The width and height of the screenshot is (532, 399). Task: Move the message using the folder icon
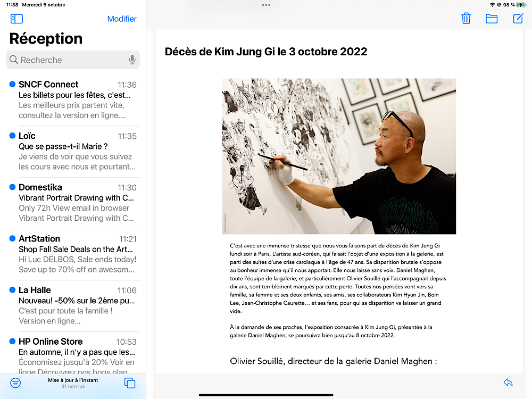click(491, 19)
